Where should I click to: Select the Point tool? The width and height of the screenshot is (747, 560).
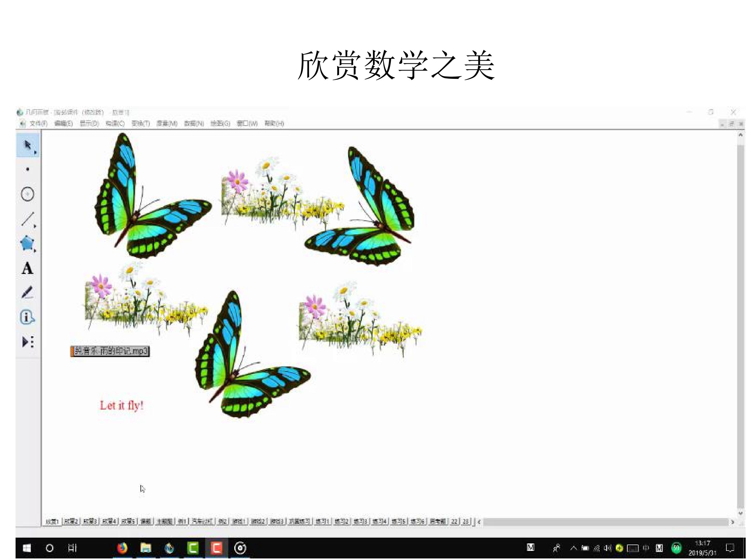[28, 170]
